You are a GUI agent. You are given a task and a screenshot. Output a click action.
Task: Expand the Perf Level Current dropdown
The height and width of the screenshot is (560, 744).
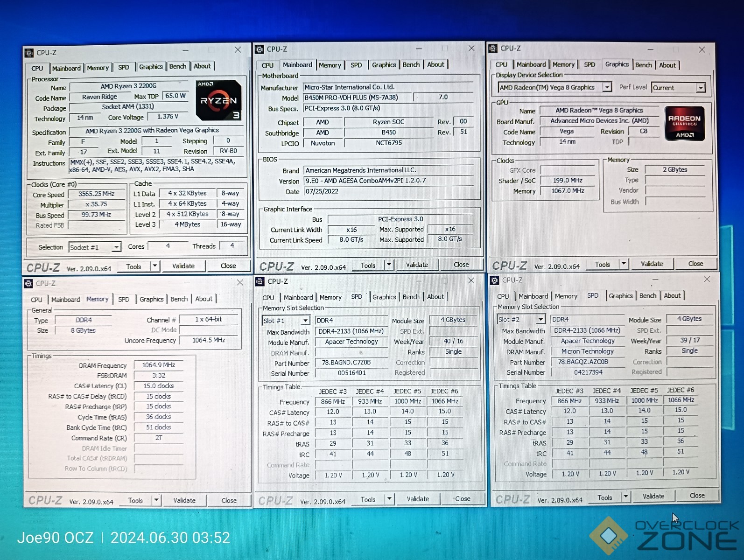pos(701,88)
